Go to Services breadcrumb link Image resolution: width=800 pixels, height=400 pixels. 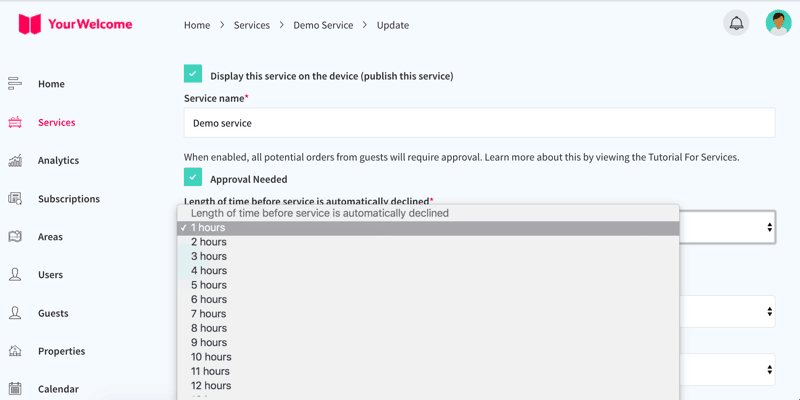(x=252, y=25)
